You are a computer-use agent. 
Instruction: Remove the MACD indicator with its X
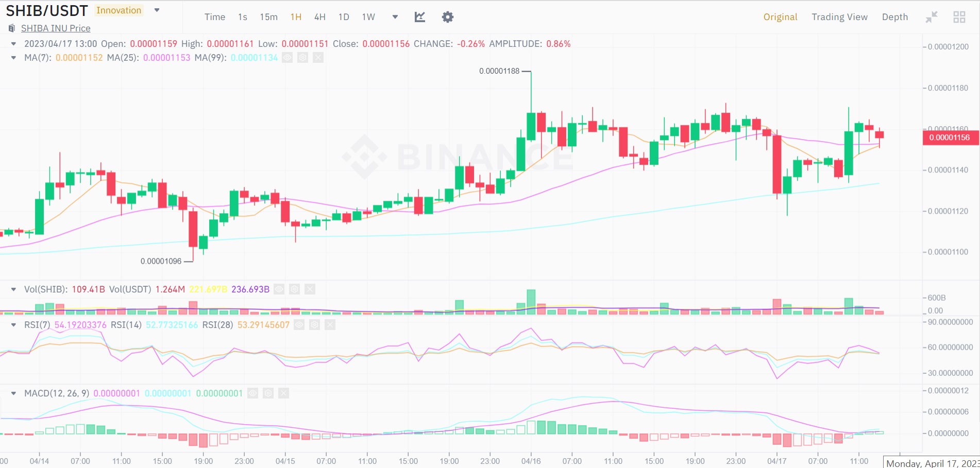[x=283, y=393]
